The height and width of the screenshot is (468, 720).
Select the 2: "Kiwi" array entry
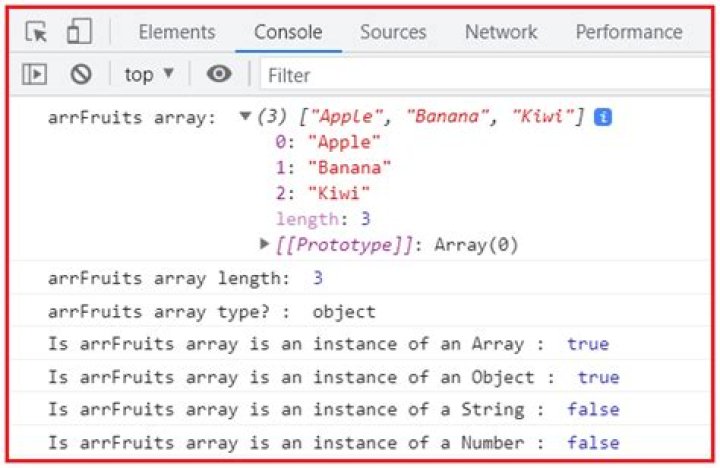coord(323,193)
